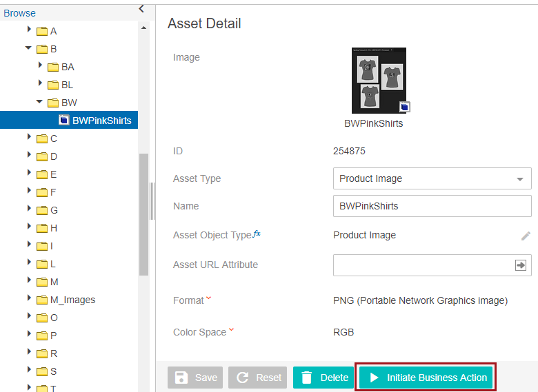Screen dimensions: 538x392
Task: Click the collapse chevron atop the Browse panel
Action: 141,8
